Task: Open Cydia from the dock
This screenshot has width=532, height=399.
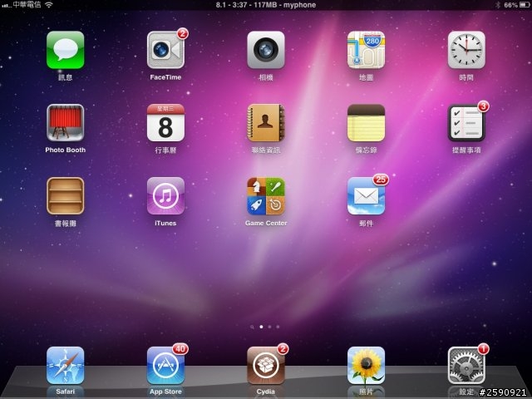Action: pos(266,365)
